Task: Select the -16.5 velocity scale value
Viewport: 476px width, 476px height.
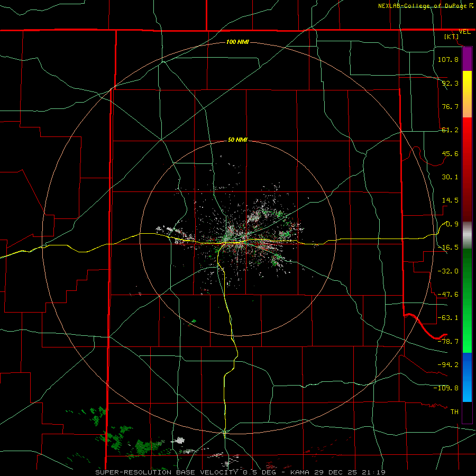Action: (448, 248)
